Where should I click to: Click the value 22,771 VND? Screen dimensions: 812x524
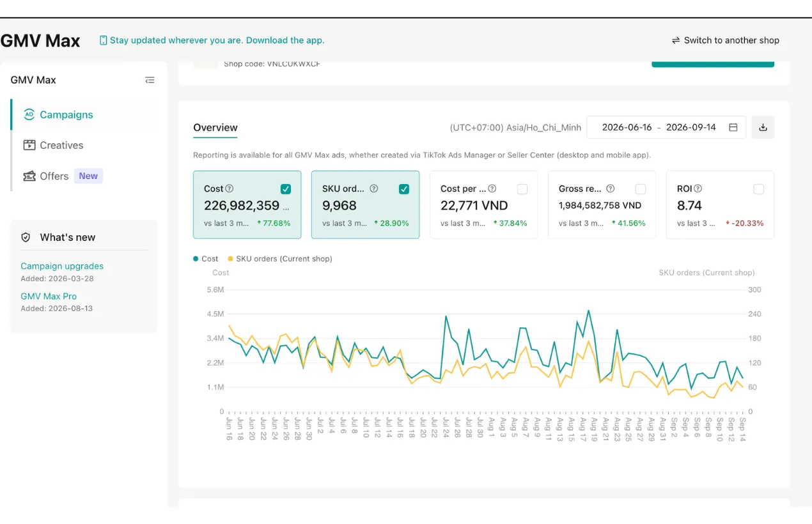[474, 206]
